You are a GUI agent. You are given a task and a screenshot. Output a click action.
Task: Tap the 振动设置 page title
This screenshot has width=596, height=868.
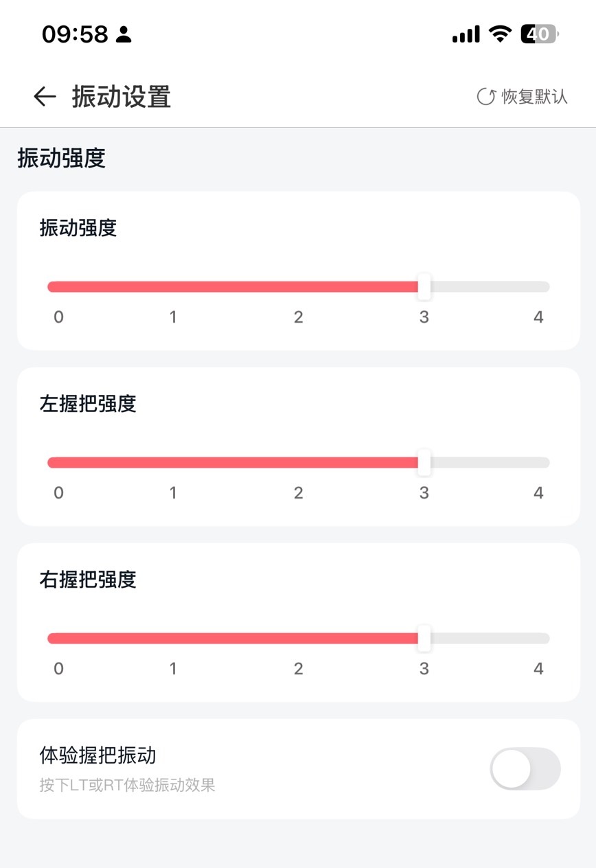click(122, 97)
